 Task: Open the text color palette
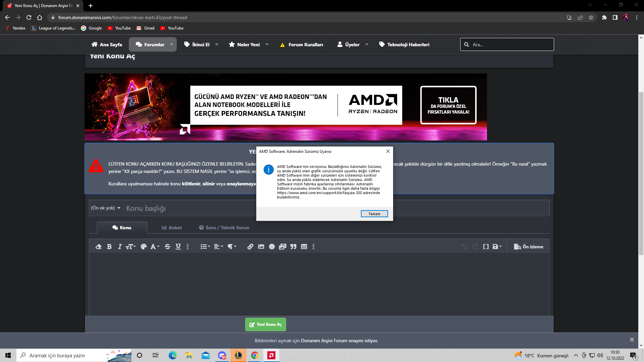coord(144,247)
